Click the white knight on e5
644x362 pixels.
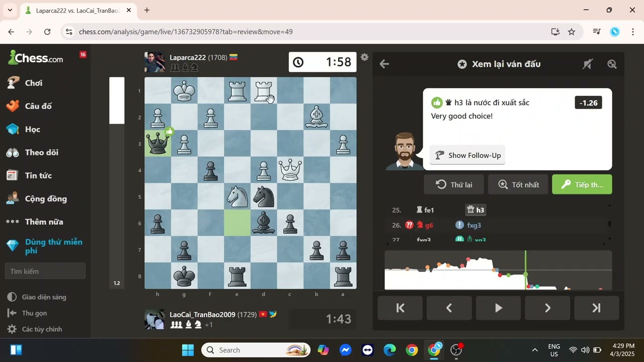tap(237, 196)
